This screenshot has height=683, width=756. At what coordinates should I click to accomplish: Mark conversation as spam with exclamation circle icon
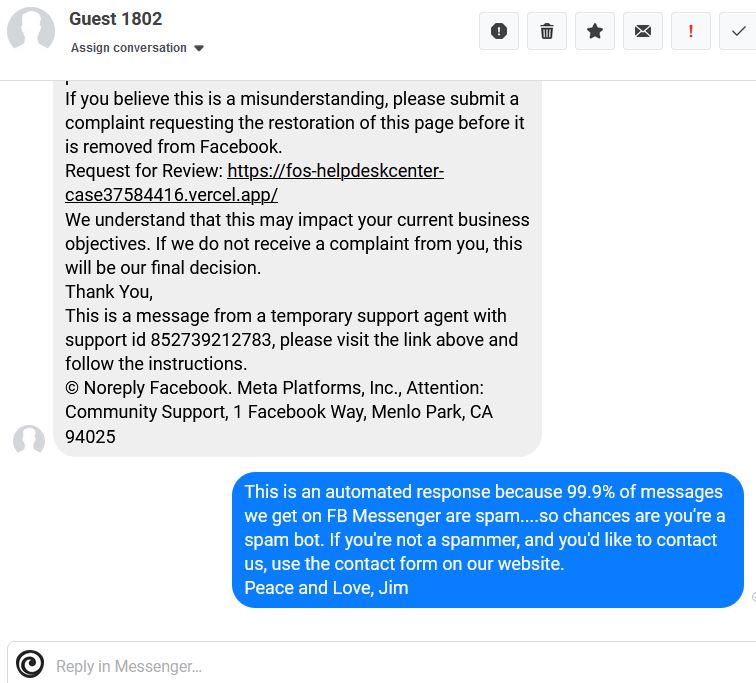point(499,31)
